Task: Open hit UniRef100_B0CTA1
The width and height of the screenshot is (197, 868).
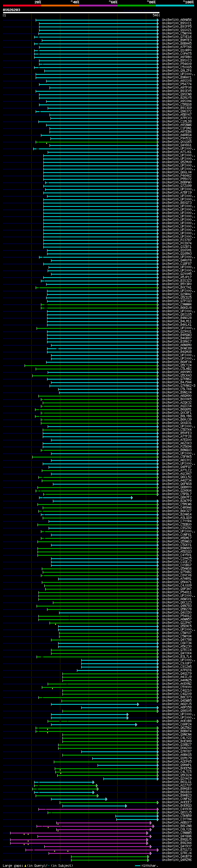Action: pos(177,287)
